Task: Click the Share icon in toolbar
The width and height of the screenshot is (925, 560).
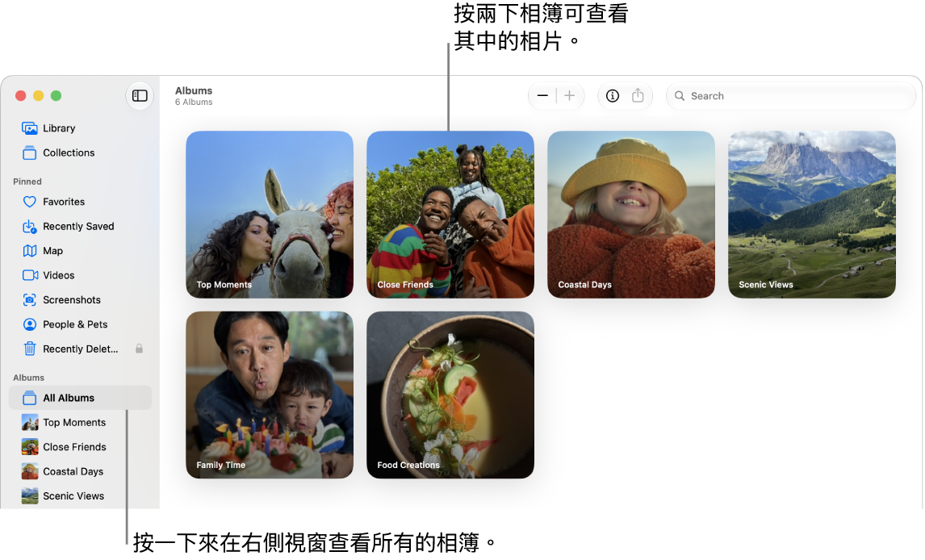Action: point(638,95)
